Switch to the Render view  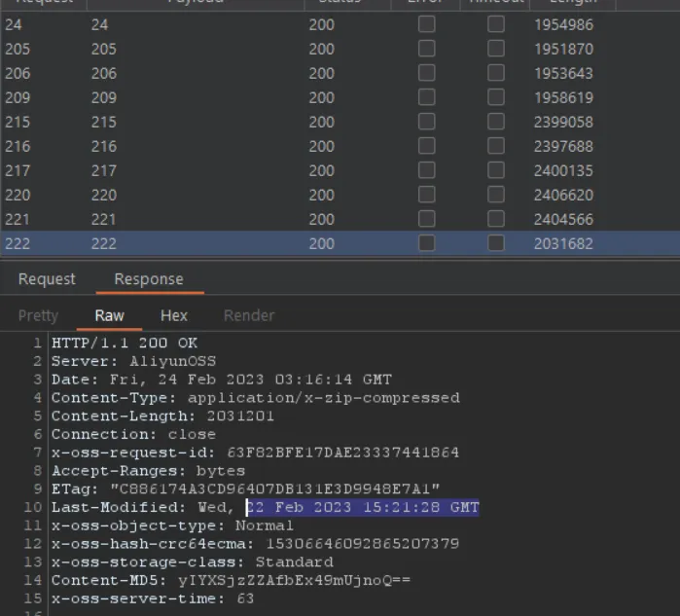tap(249, 315)
